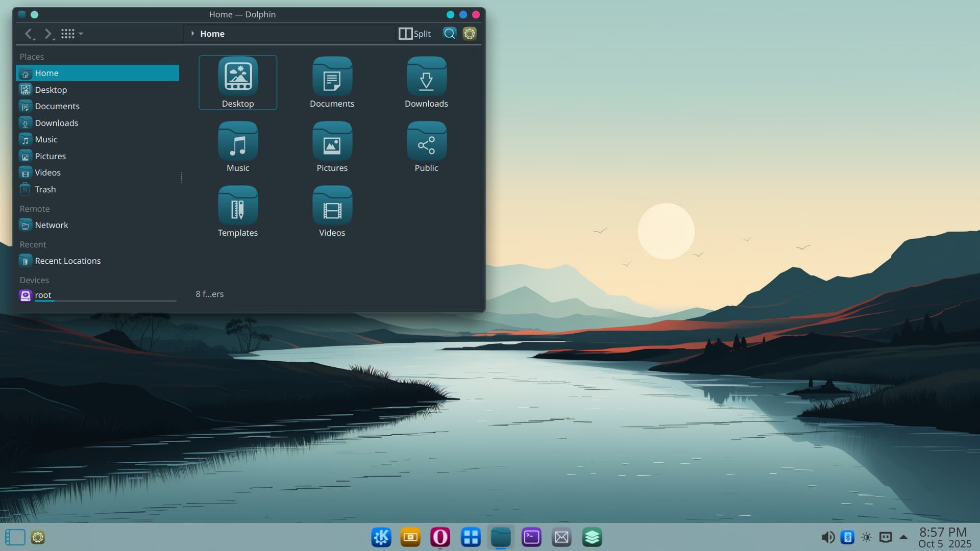The image size is (980, 551).
Task: Open Dolphin's menu button in the toolbar
Action: pyautogui.click(x=470, y=34)
